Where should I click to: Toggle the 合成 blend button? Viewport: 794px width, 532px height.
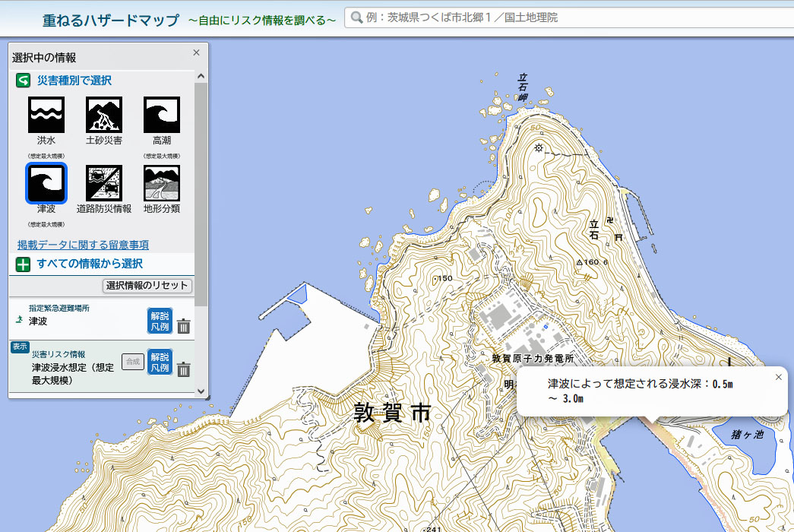[x=133, y=362]
